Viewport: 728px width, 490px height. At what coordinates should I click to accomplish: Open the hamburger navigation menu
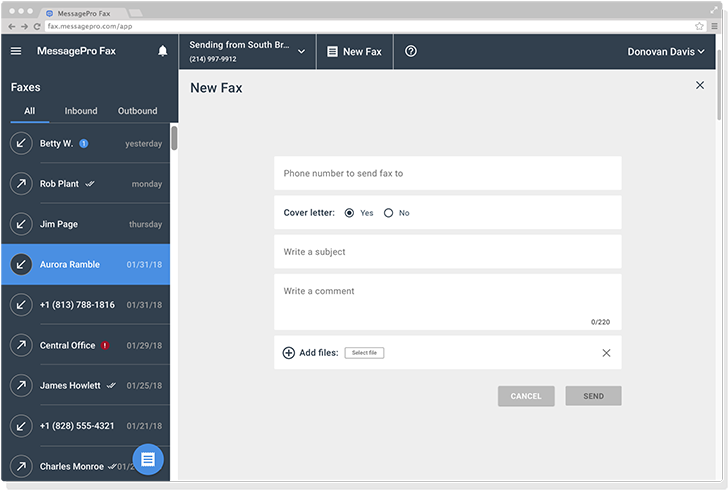tap(16, 51)
